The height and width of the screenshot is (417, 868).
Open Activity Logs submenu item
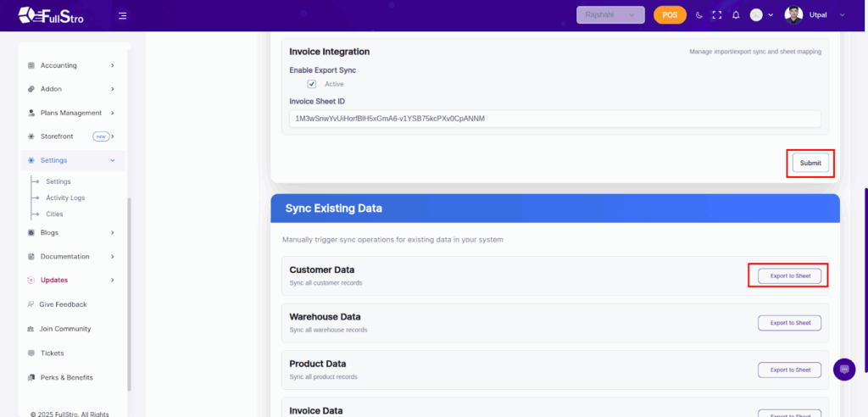point(65,197)
